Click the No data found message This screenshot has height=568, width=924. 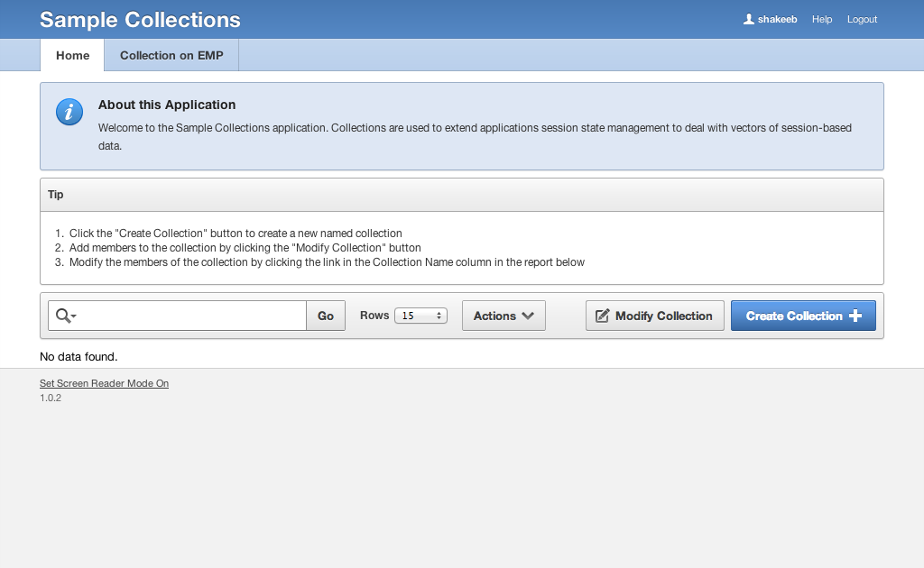(x=79, y=357)
